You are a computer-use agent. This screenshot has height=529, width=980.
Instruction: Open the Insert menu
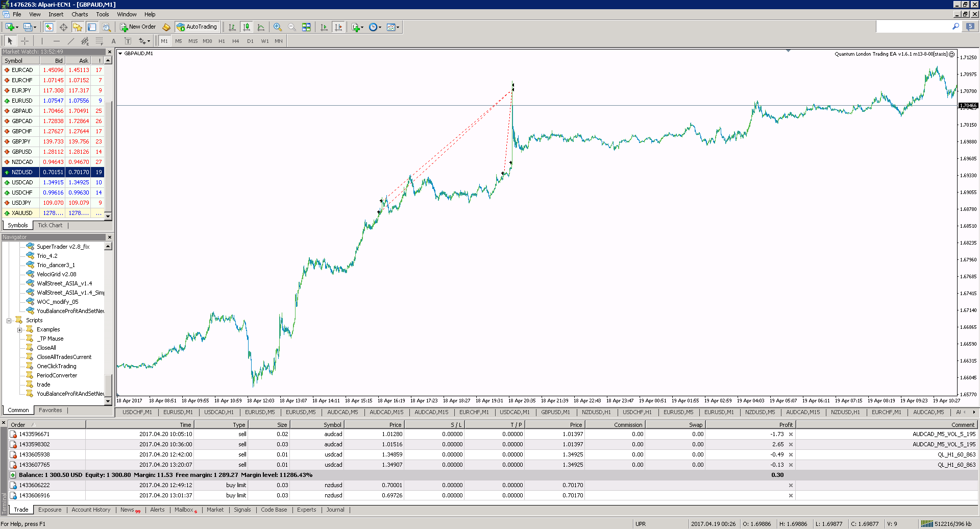tap(56, 14)
